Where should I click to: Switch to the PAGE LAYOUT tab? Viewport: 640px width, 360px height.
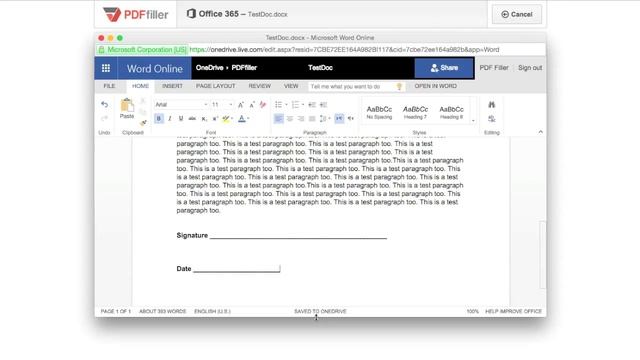(x=216, y=86)
